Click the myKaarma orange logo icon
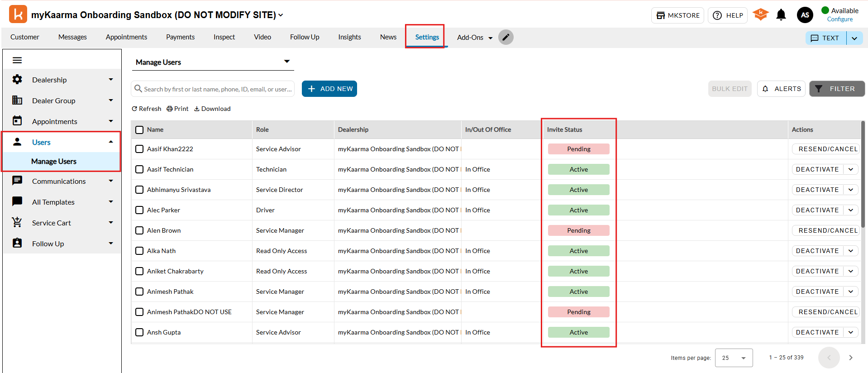The width and height of the screenshot is (868, 373). click(x=18, y=14)
